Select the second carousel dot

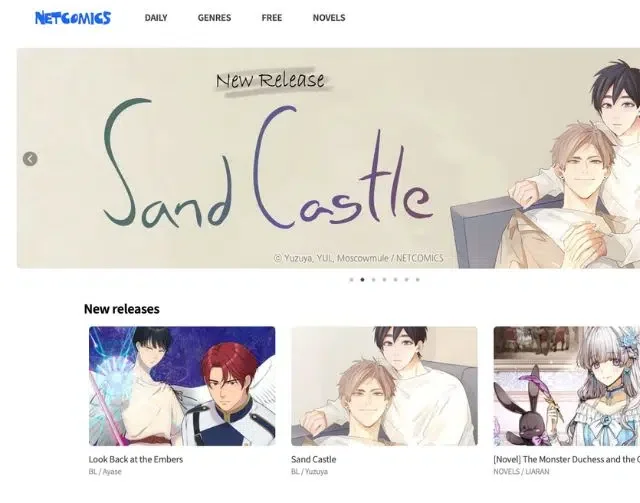[362, 280]
